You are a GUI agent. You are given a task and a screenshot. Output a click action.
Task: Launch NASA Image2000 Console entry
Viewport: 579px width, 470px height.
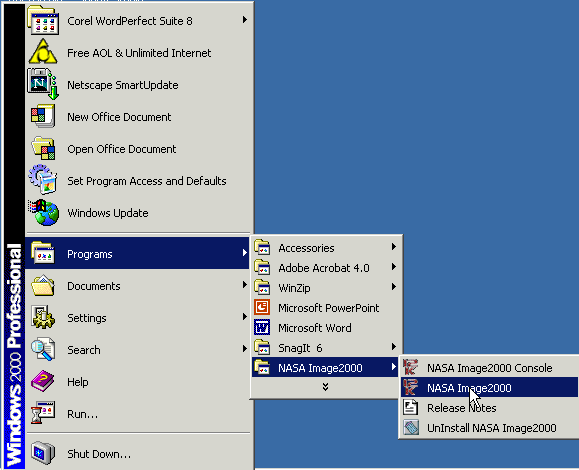pyautogui.click(x=489, y=367)
